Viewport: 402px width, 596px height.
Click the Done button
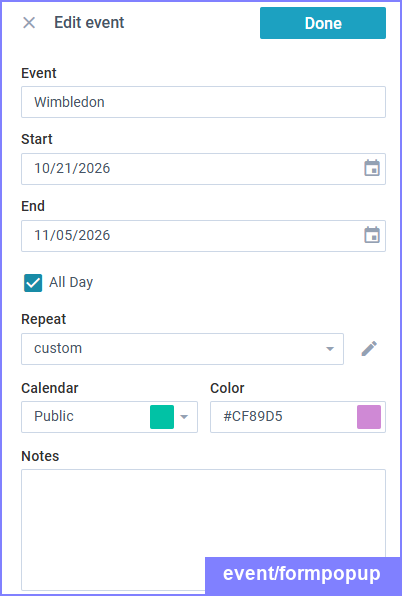coord(323,23)
